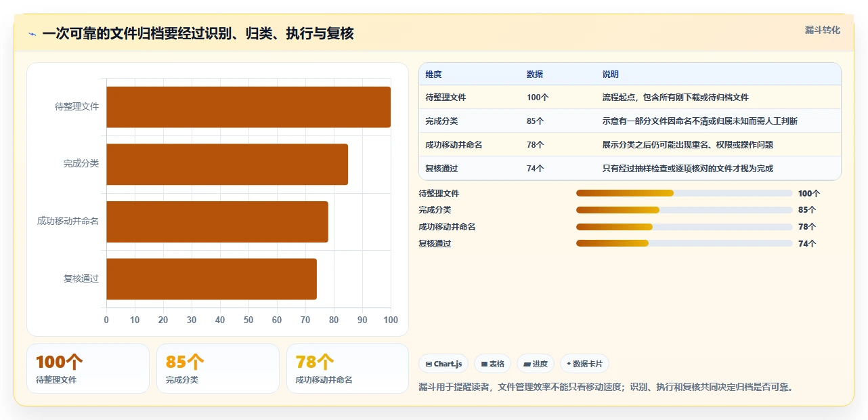868x420 pixels.
Task: Click the description starting with 展示分类之后
Action: (688, 145)
